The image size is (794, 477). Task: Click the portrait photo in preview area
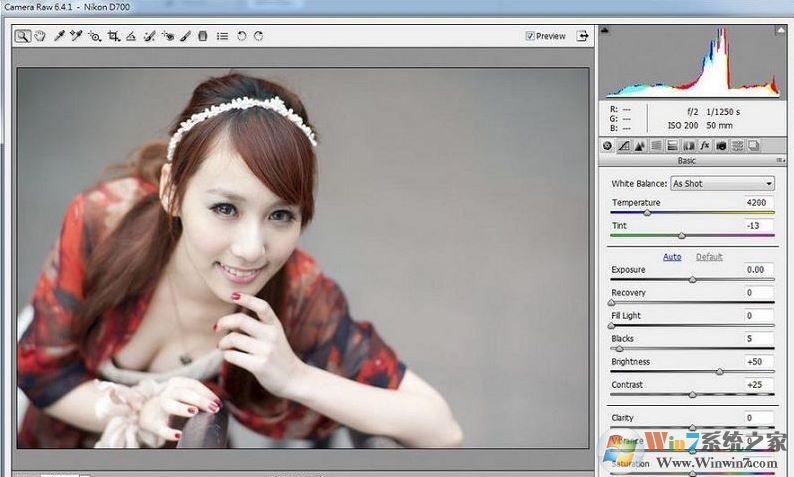click(x=303, y=258)
